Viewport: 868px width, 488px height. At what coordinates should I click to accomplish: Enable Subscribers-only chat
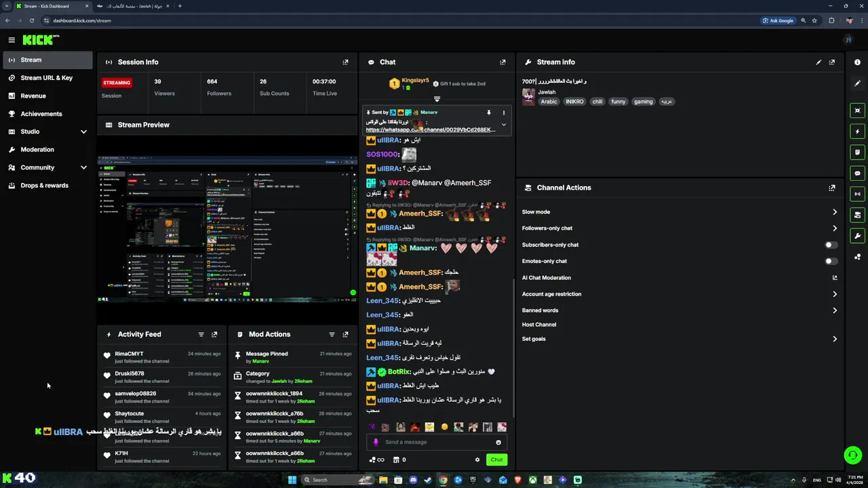pyautogui.click(x=831, y=245)
